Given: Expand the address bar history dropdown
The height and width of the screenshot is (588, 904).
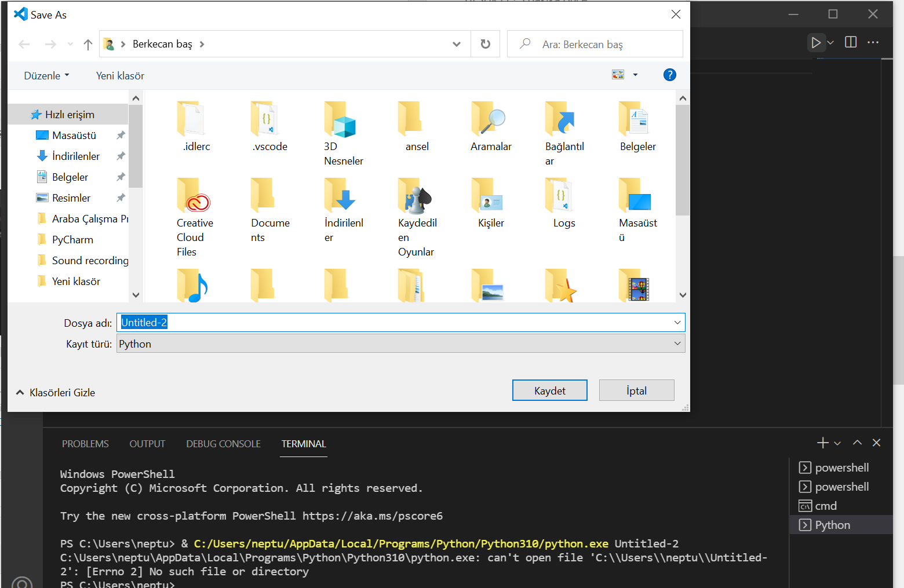Looking at the screenshot, I should pos(457,44).
